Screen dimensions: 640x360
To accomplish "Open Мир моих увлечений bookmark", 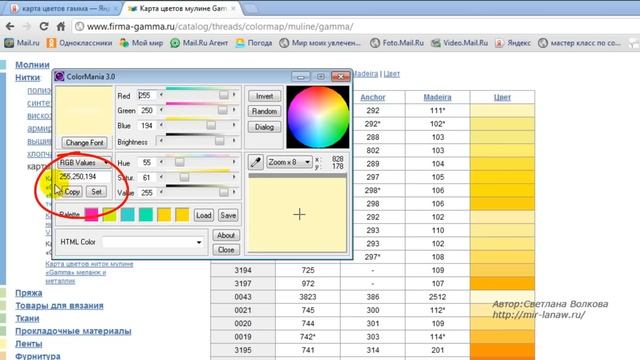I will click(x=320, y=42).
